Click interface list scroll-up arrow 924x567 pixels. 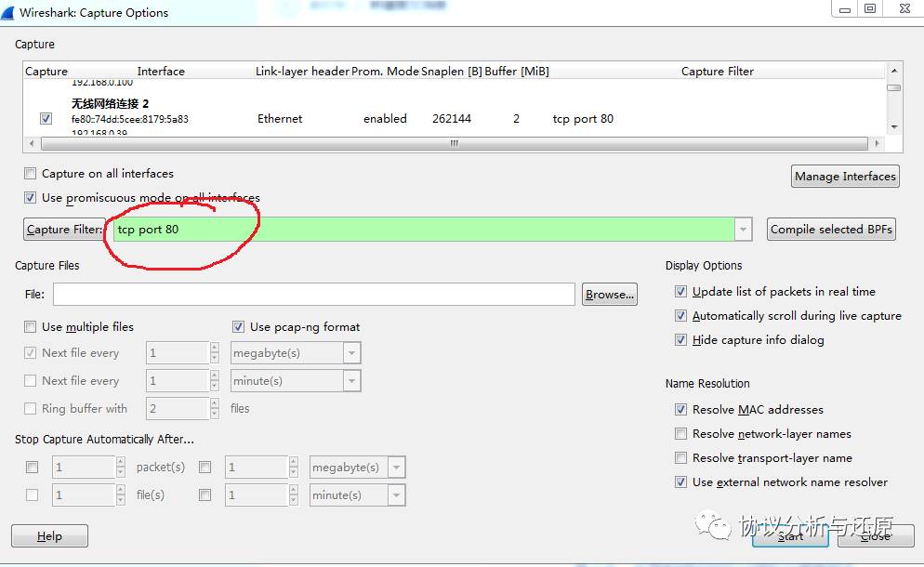894,70
